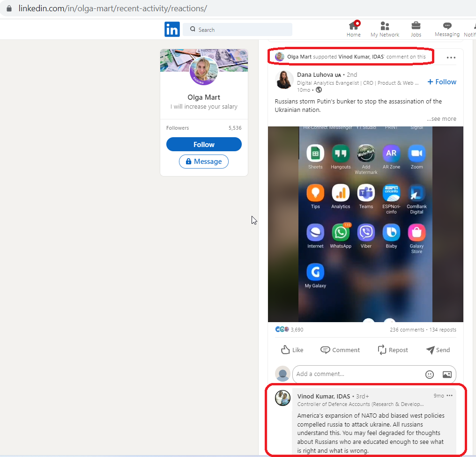Open the Home navigation icon
This screenshot has width=476, height=457.
(x=354, y=29)
